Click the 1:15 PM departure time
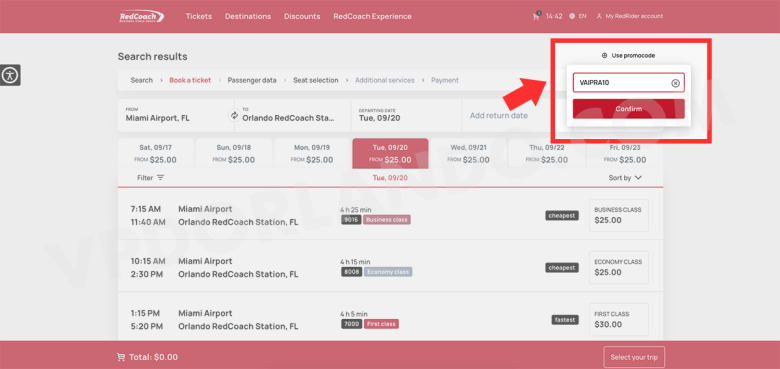This screenshot has width=780, height=369. [x=145, y=313]
